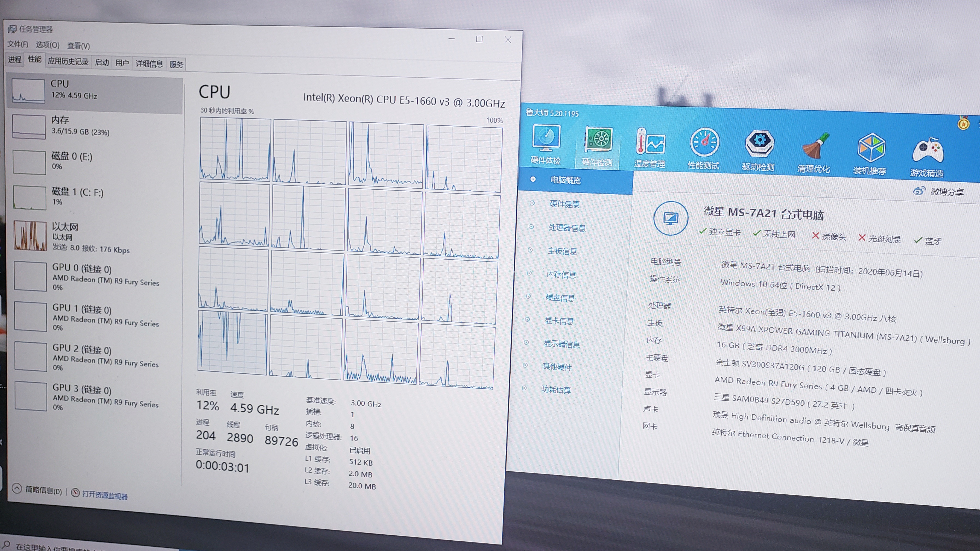Open the 查看(V) menu
980x551 pixels.
(x=78, y=46)
